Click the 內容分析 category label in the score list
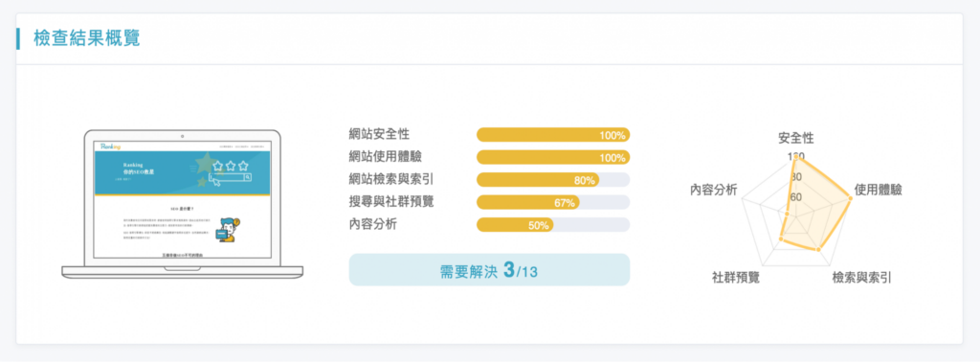 [x=373, y=224]
